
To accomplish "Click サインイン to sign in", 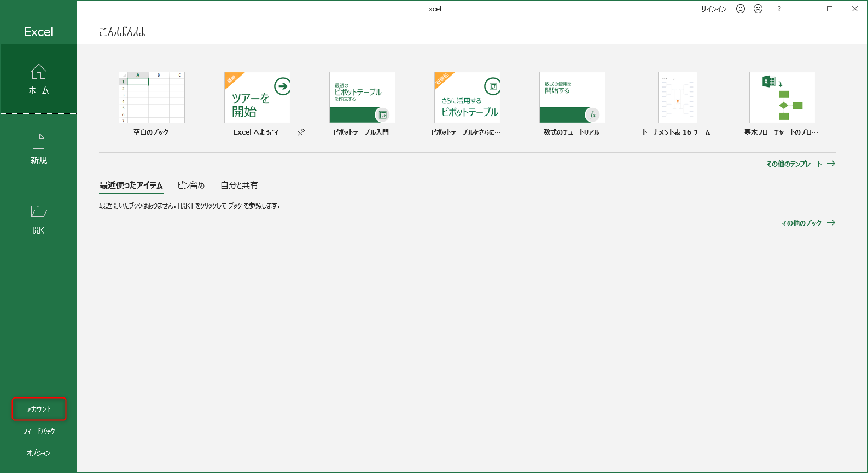I will pos(714,9).
